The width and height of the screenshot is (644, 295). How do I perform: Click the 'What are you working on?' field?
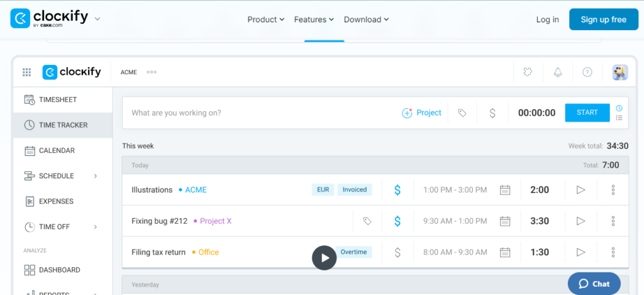tap(252, 113)
